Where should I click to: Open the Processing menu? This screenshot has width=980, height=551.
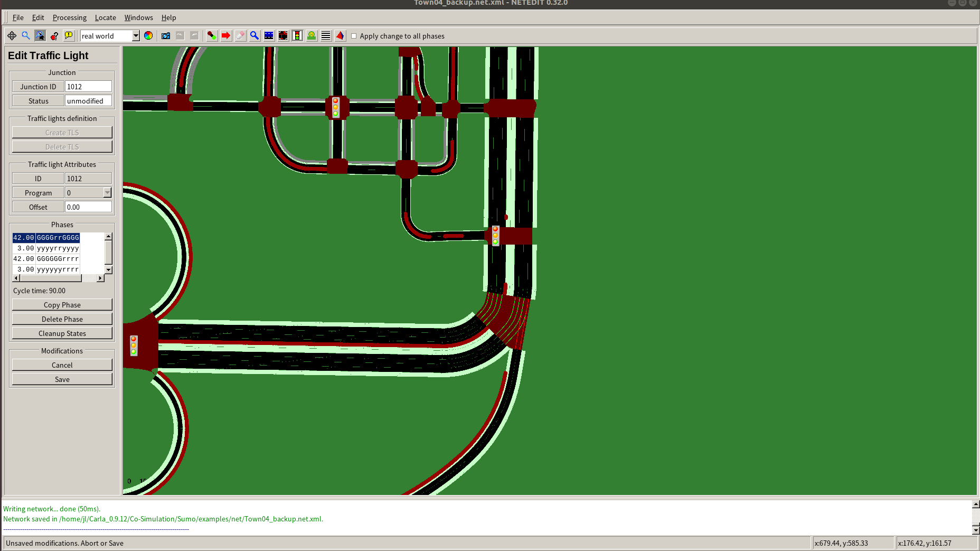coord(70,17)
